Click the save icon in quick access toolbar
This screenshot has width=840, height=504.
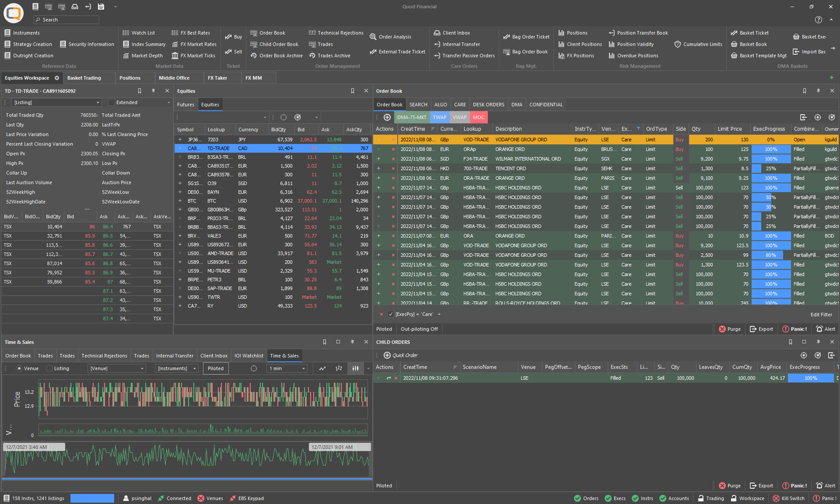(x=101, y=6)
